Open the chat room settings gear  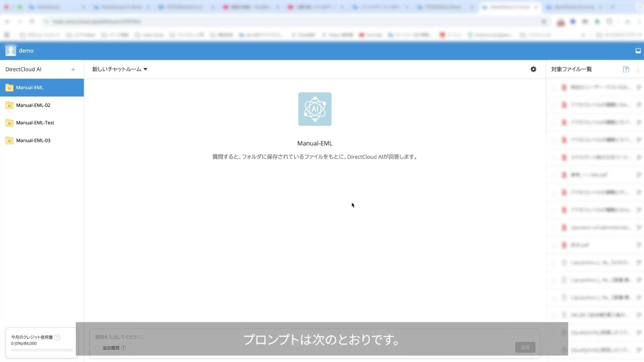[533, 69]
